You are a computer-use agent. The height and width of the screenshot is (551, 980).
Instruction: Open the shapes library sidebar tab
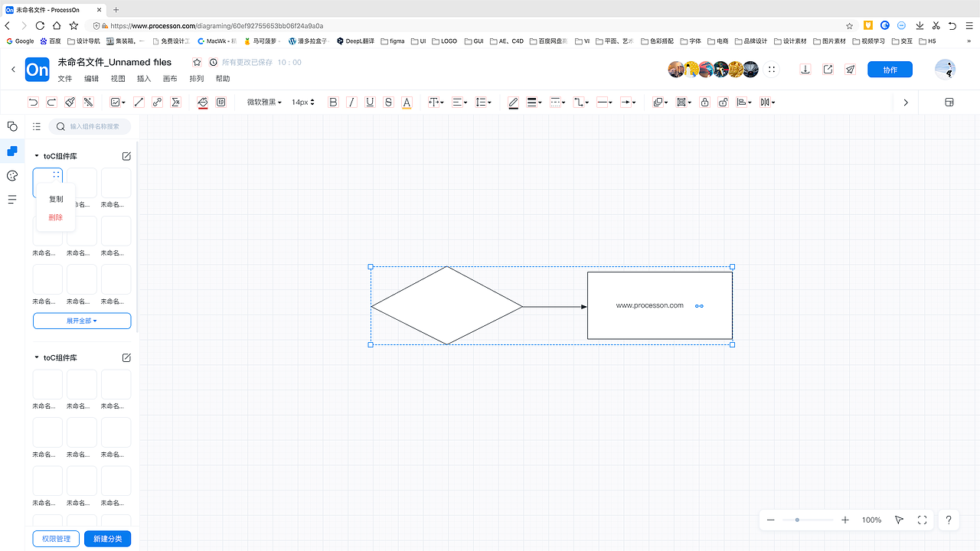click(x=11, y=126)
